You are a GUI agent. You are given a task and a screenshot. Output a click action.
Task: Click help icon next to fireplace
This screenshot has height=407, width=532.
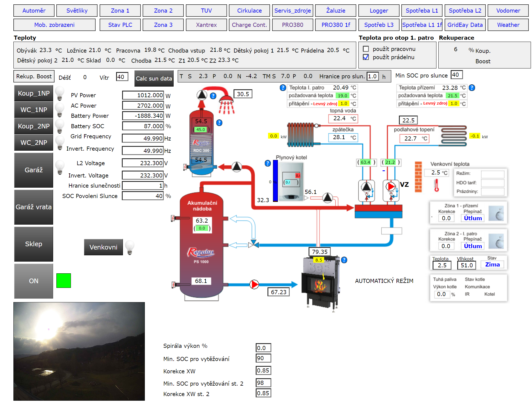[344, 260]
